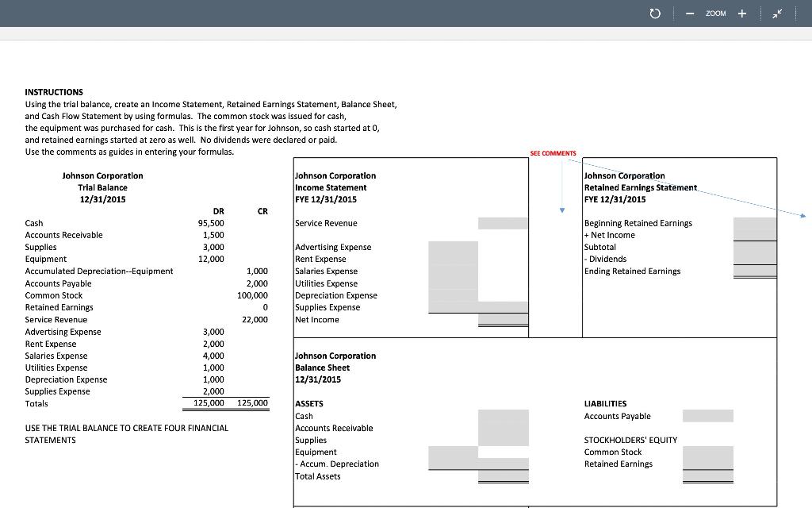Click the red SEE COMMENTS note
This screenshot has width=812, height=508.
click(x=553, y=153)
